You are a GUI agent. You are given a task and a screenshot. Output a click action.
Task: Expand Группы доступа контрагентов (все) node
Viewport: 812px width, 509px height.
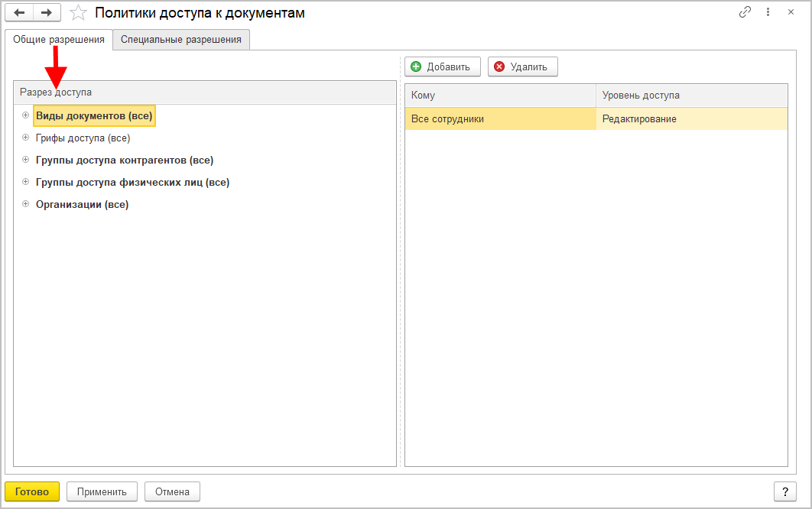[x=26, y=160]
